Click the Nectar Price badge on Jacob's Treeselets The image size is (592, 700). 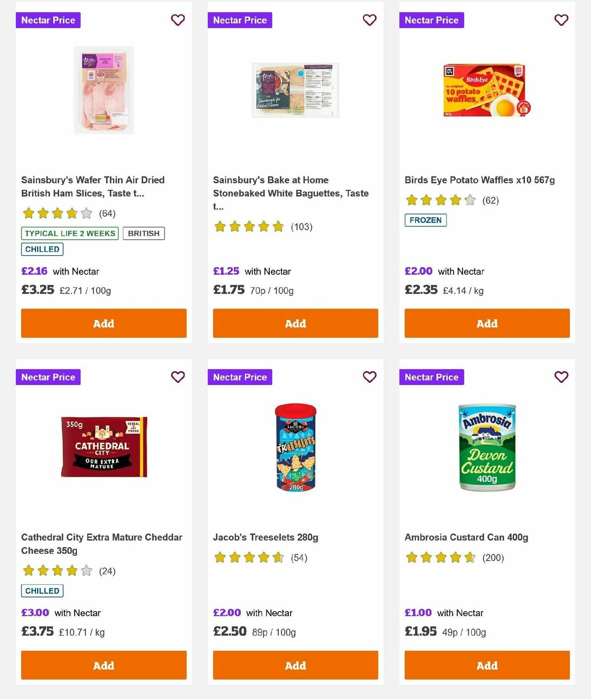pyautogui.click(x=240, y=377)
